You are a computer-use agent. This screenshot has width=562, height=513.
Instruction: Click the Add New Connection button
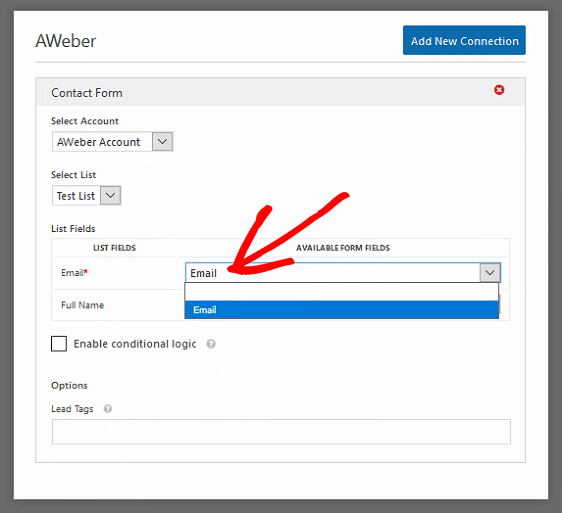click(x=464, y=40)
